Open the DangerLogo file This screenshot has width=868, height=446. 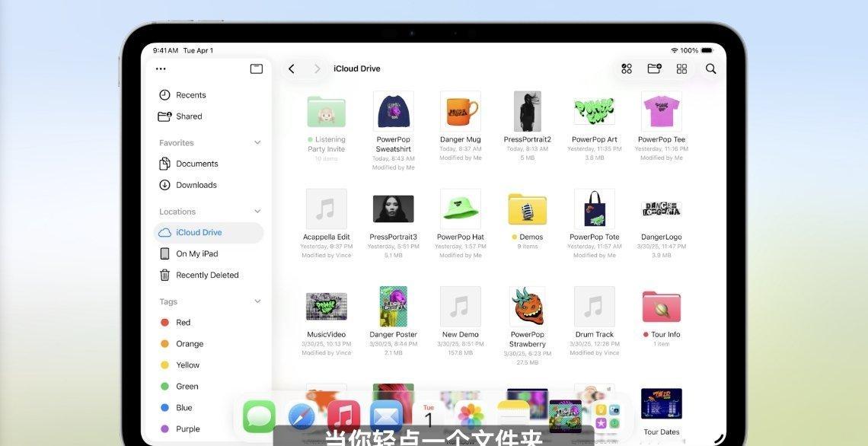662,209
